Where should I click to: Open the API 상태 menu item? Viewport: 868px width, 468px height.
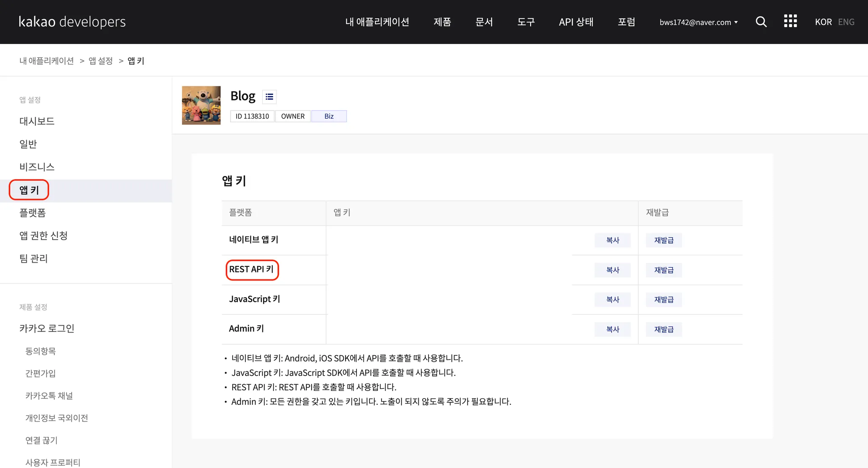(576, 22)
